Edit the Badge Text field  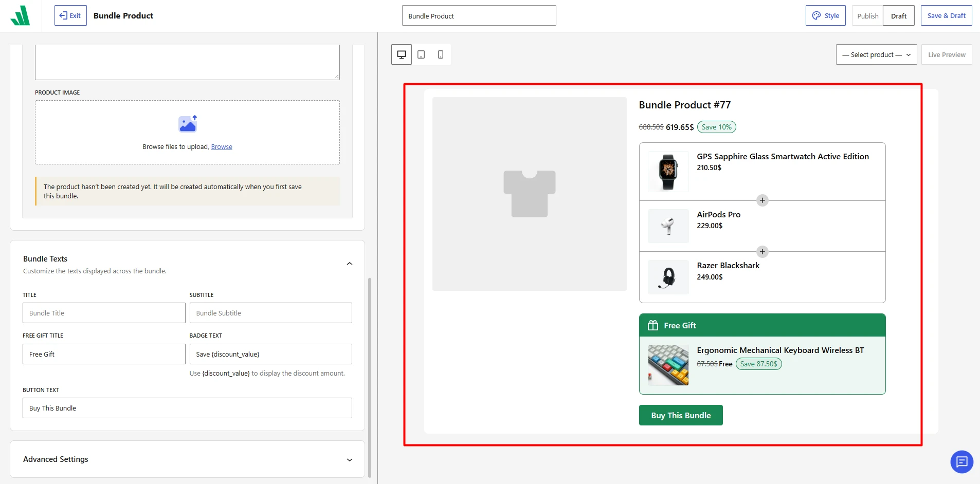pos(270,354)
